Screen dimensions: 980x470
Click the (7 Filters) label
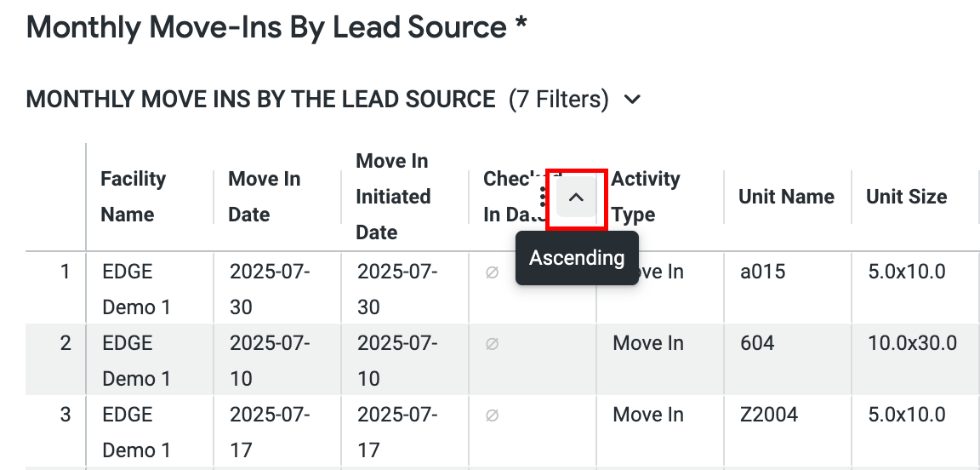click(x=558, y=100)
